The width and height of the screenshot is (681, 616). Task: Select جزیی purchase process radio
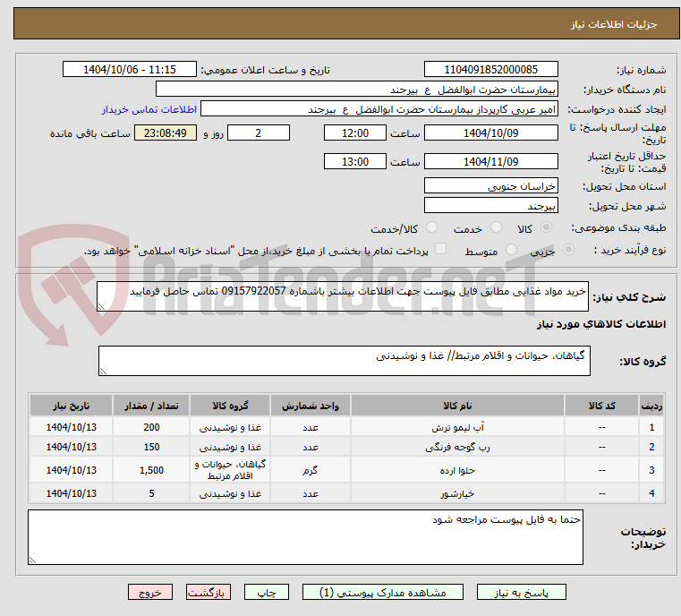[x=546, y=251]
